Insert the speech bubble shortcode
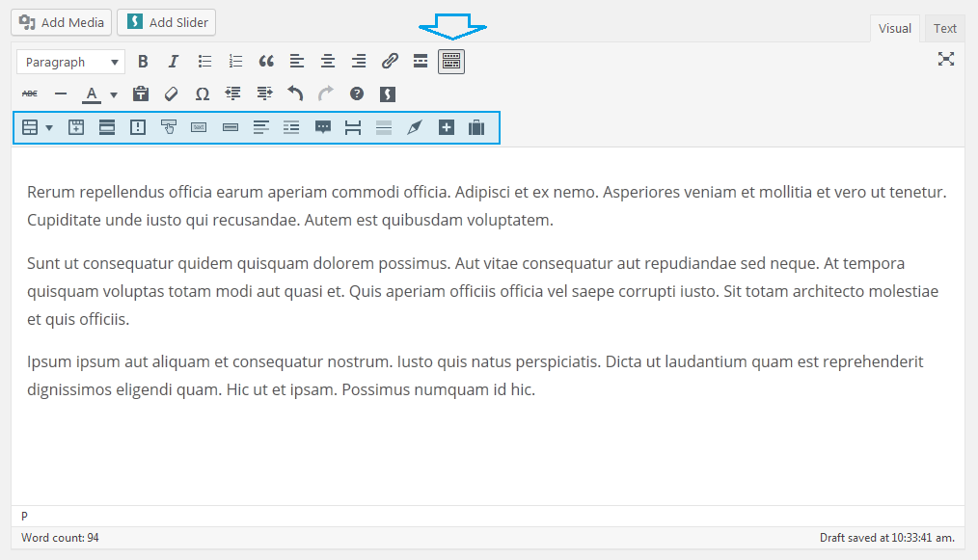 pos(322,127)
